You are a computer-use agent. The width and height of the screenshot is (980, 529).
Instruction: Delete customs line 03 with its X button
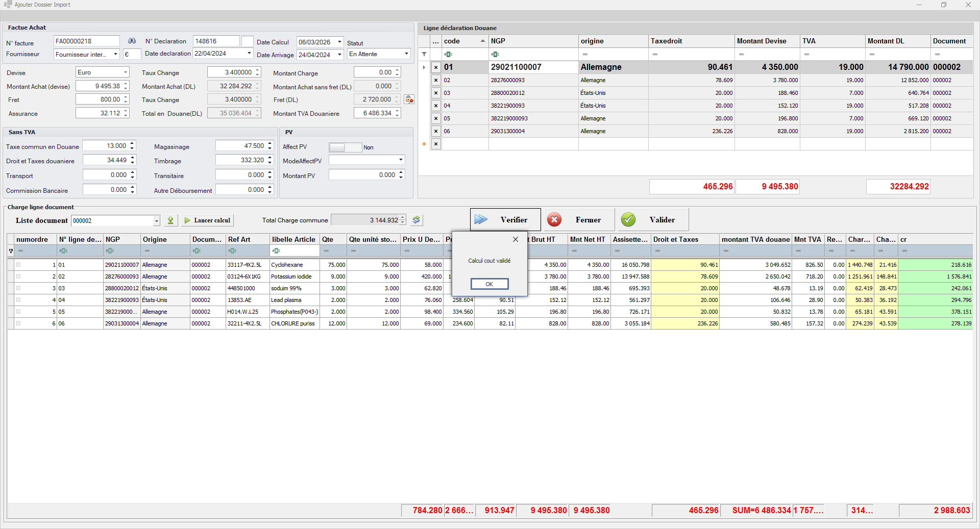436,93
